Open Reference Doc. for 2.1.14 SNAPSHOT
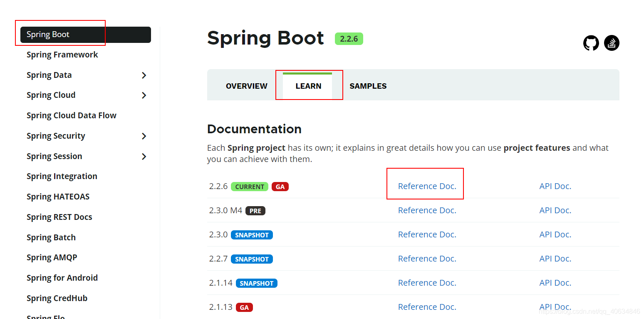Viewport: 644px width, 319px height. coord(427,283)
